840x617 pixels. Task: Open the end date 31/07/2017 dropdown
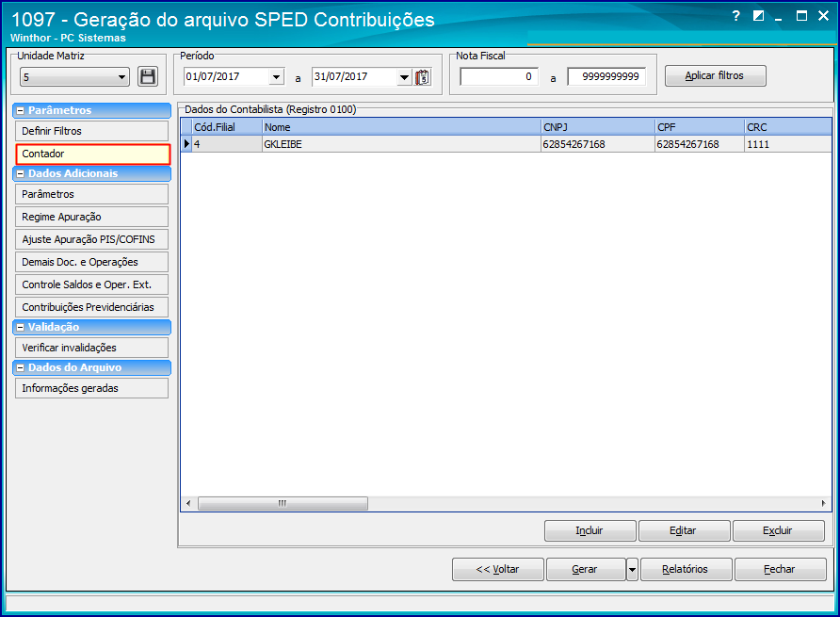pos(405,76)
